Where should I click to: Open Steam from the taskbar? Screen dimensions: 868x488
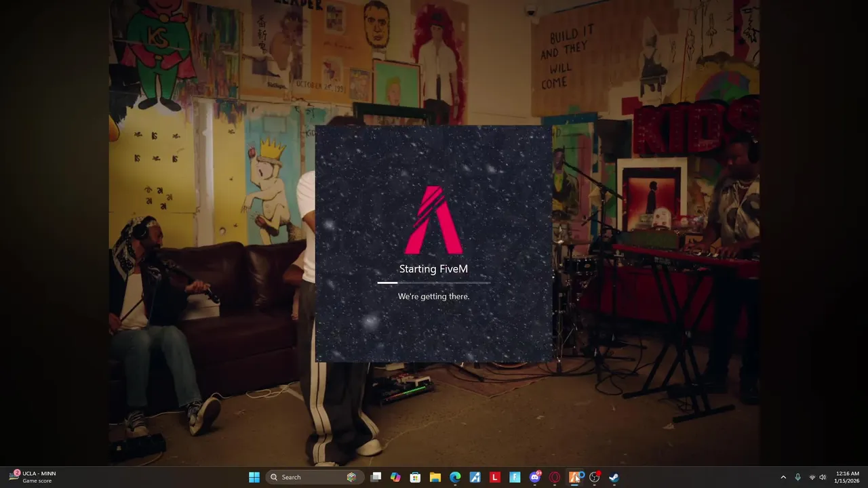614,477
